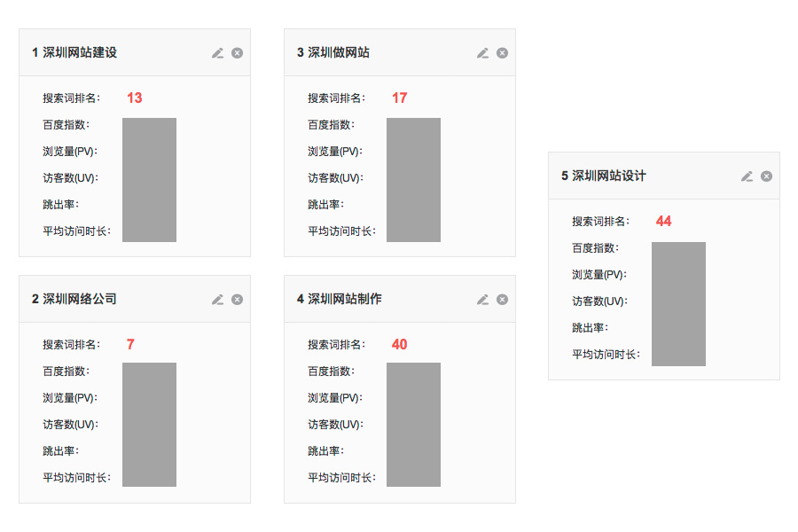The width and height of the screenshot is (798, 532).
Task: Click the remove icon on 深圳做网站 card
Action: [x=501, y=52]
